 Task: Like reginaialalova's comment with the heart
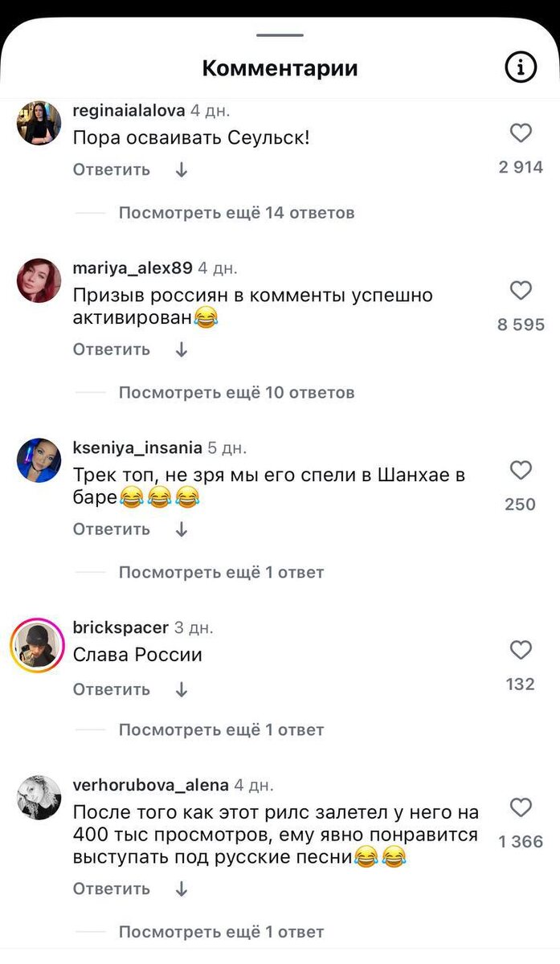pos(521,133)
